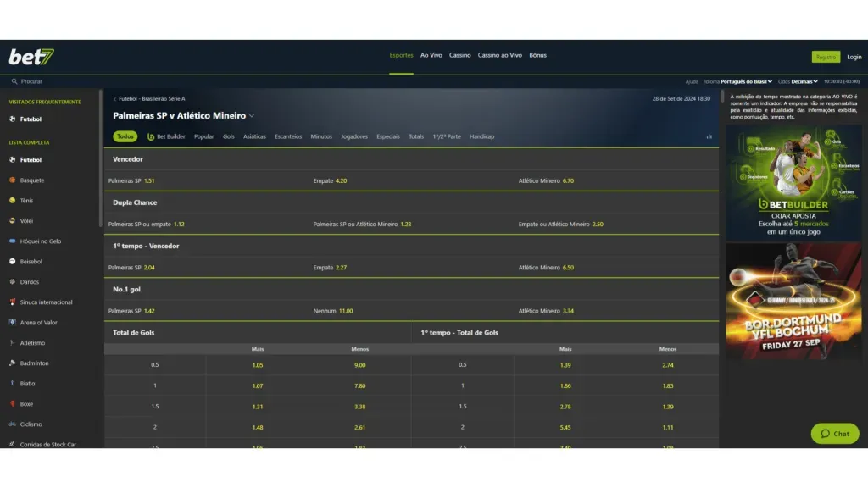Expand the Palmeiras SP v Atlético Mineiro match dropdown
This screenshot has height=488, width=868.
click(252, 116)
